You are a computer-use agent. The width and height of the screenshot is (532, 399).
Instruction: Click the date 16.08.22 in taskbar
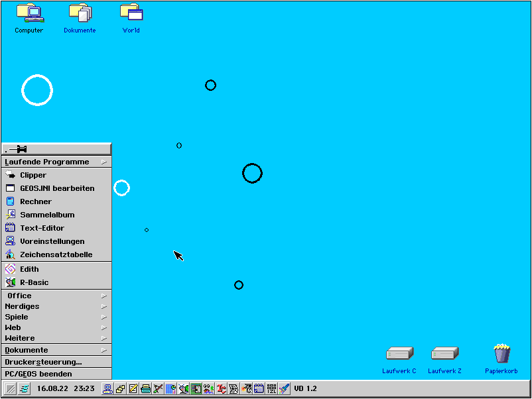(x=52, y=388)
